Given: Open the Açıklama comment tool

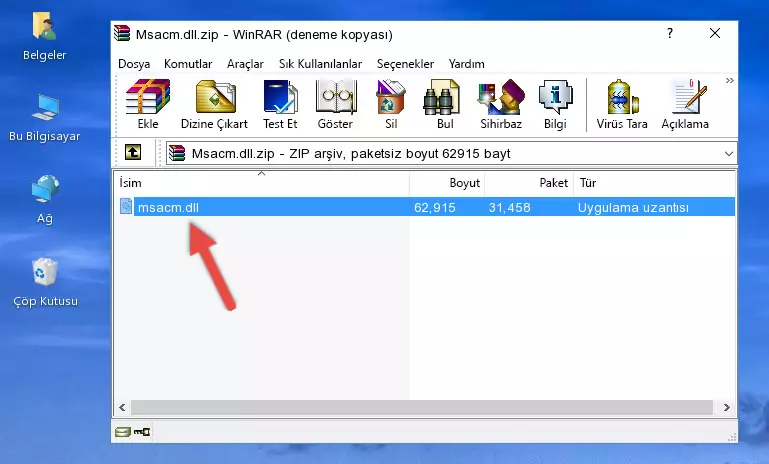Looking at the screenshot, I should tap(685, 104).
